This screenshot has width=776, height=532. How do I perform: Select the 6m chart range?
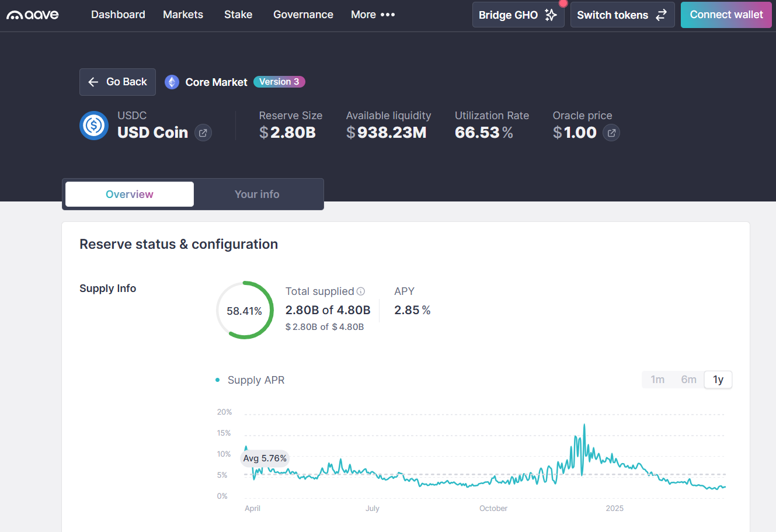[x=688, y=380]
